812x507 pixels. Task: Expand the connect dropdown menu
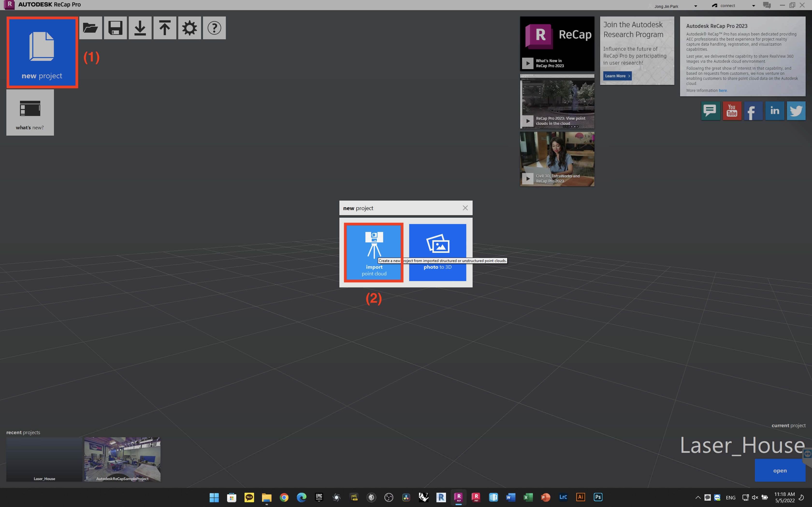(753, 6)
